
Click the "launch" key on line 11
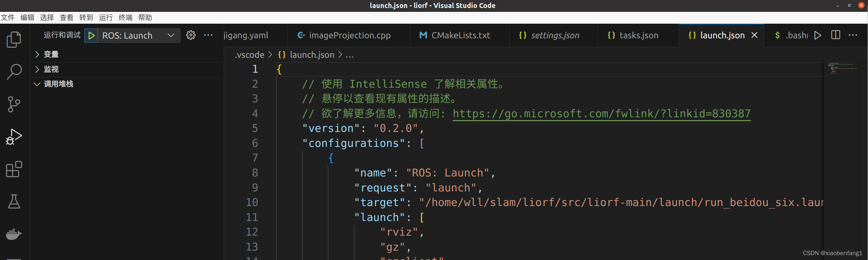(380, 218)
